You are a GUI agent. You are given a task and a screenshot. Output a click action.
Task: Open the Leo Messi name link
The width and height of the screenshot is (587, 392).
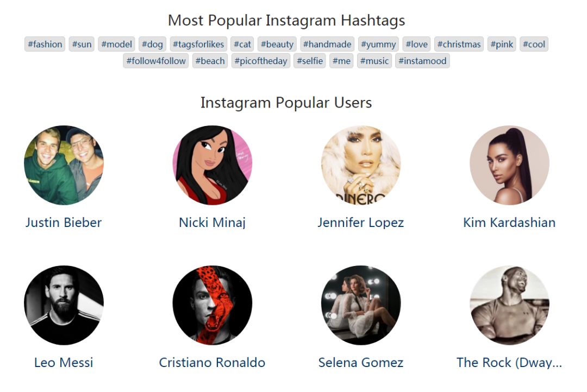[64, 362]
